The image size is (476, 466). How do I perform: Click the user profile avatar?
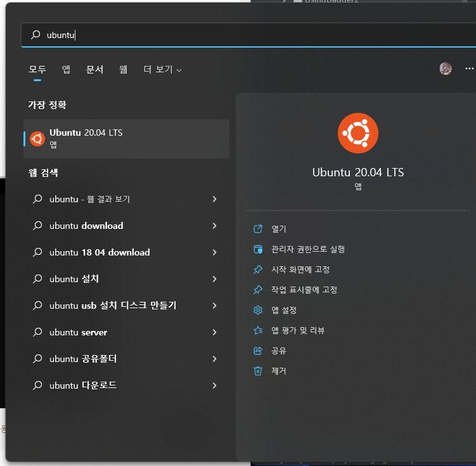(446, 68)
